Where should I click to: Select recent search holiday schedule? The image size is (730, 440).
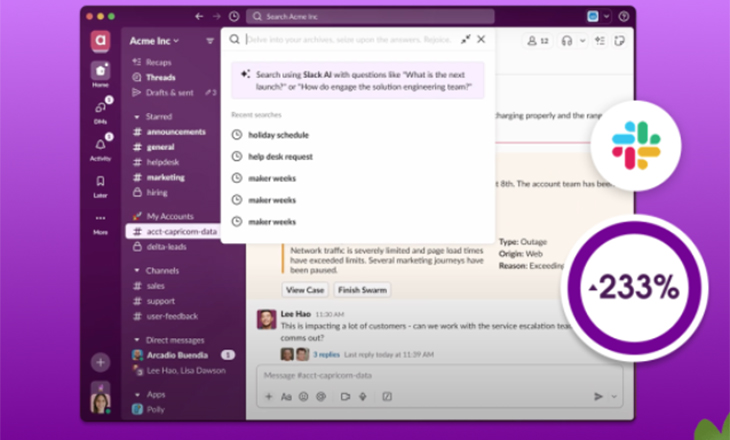click(278, 135)
